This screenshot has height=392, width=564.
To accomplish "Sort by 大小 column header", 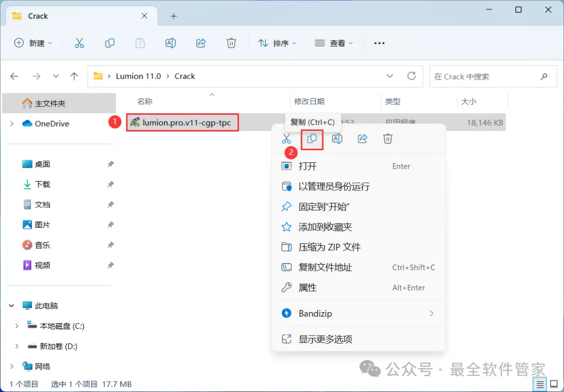I will pos(468,101).
